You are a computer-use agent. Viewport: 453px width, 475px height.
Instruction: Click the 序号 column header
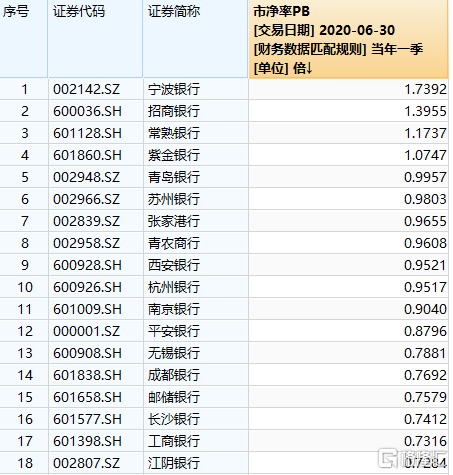pyautogui.click(x=23, y=39)
